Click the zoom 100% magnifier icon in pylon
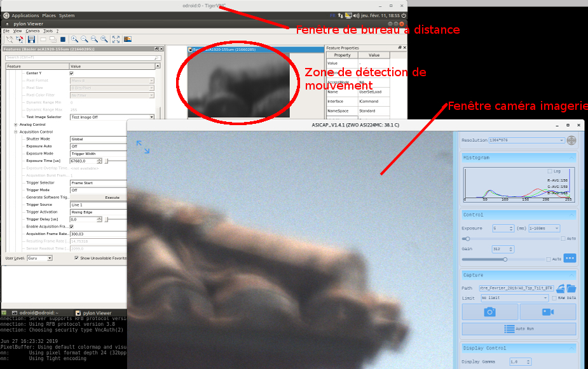Image resolution: width=588 pixels, height=369 pixels. [x=94, y=39]
